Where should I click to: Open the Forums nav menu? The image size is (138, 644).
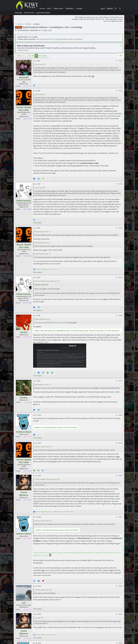(x=42, y=8)
